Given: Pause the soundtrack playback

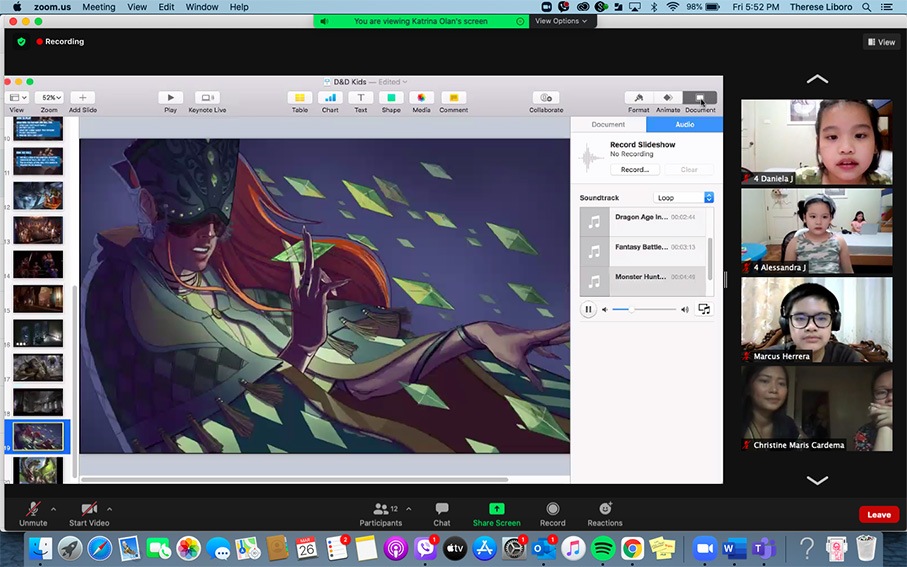Looking at the screenshot, I should (588, 309).
